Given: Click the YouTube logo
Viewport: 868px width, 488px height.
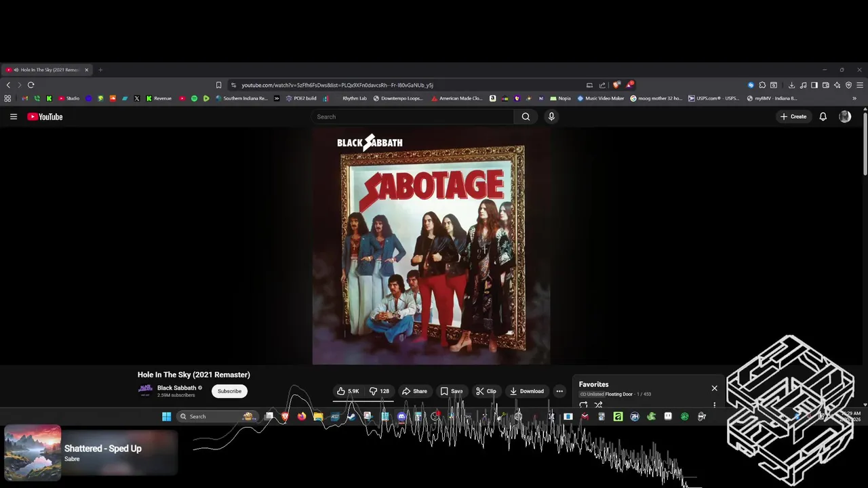Looking at the screenshot, I should [x=45, y=117].
